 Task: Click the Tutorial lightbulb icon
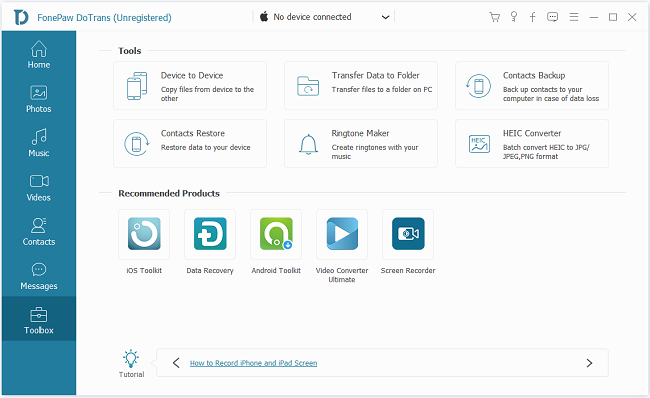click(x=131, y=359)
